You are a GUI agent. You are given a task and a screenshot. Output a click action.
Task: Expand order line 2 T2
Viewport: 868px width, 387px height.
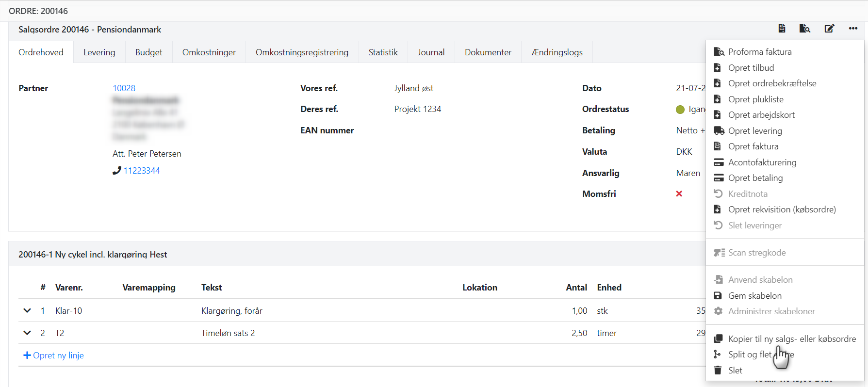[x=27, y=333]
